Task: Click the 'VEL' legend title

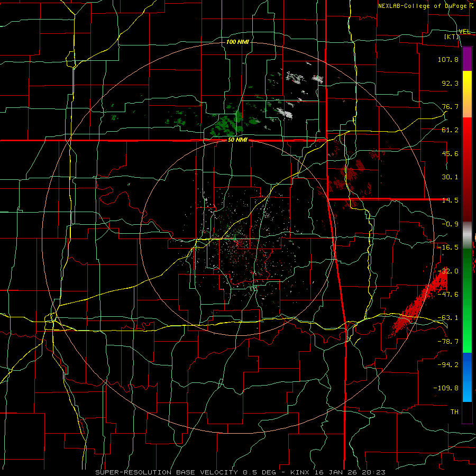Action: pos(464,32)
